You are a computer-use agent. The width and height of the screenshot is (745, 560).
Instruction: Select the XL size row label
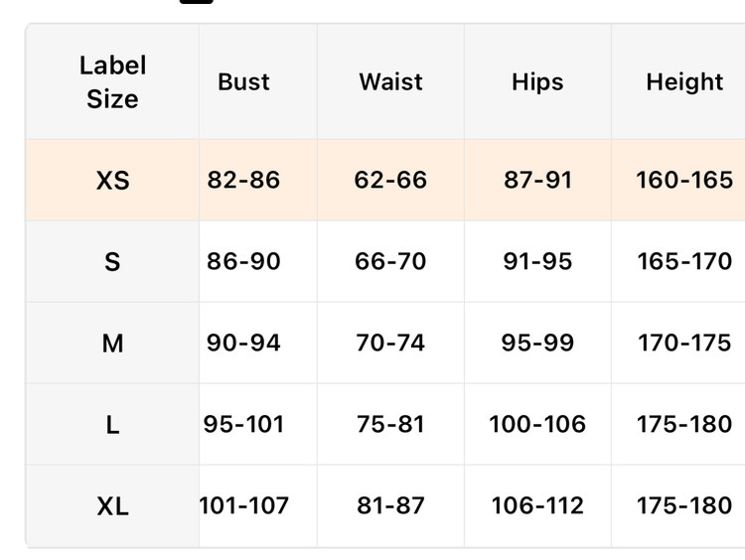tap(112, 505)
